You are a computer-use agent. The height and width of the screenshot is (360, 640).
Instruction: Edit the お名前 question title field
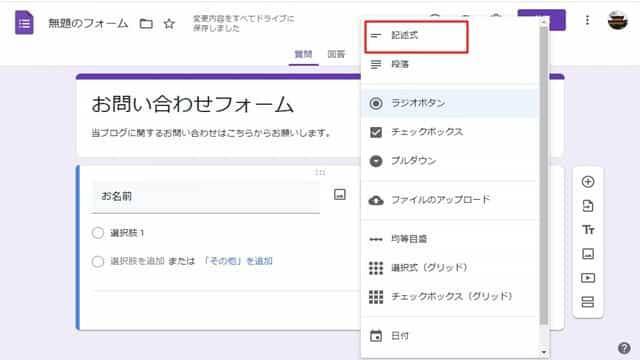(206, 197)
